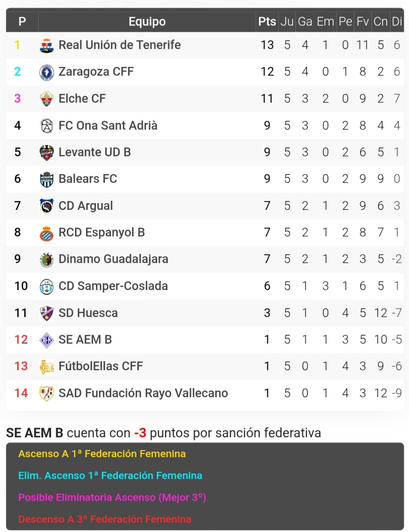This screenshot has height=532, width=409.
Task: Click the Zaragoza CFF club badge
Action: (x=47, y=72)
